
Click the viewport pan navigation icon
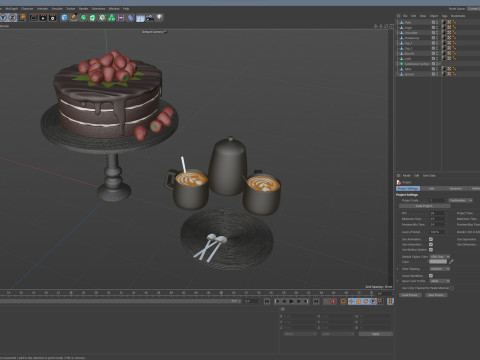(x=376, y=26)
